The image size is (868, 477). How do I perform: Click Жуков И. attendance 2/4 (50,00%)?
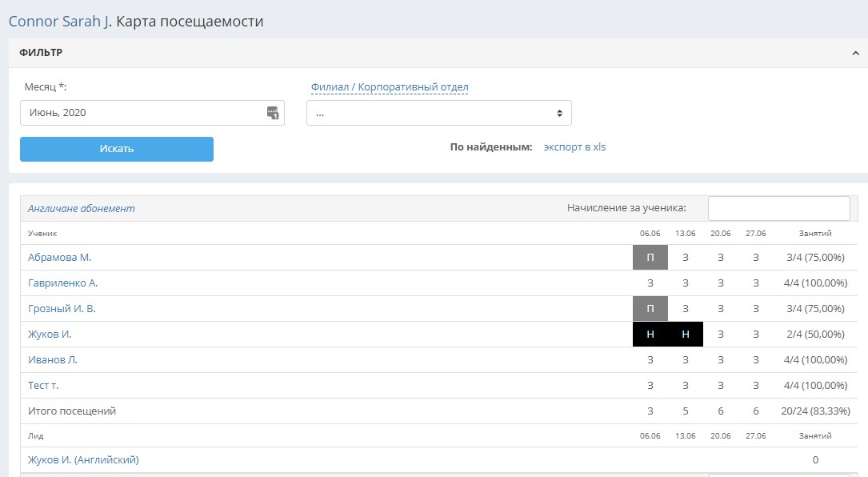coord(815,334)
